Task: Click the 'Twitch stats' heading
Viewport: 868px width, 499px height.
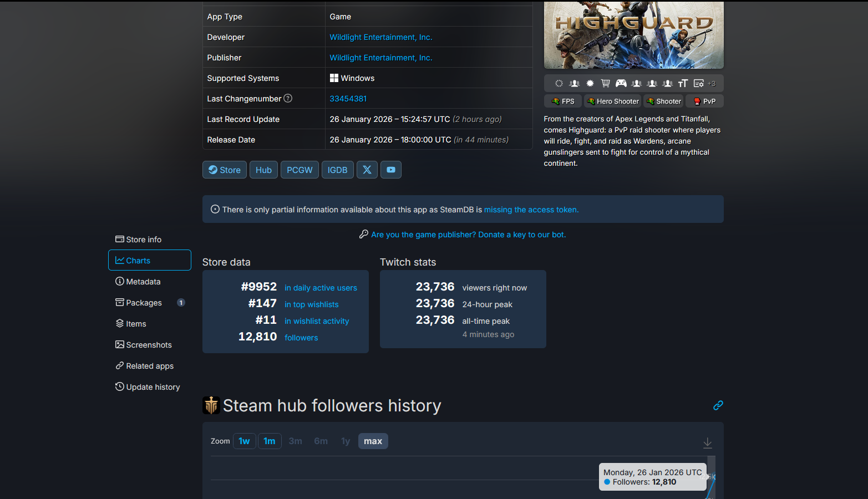Action: coord(408,262)
